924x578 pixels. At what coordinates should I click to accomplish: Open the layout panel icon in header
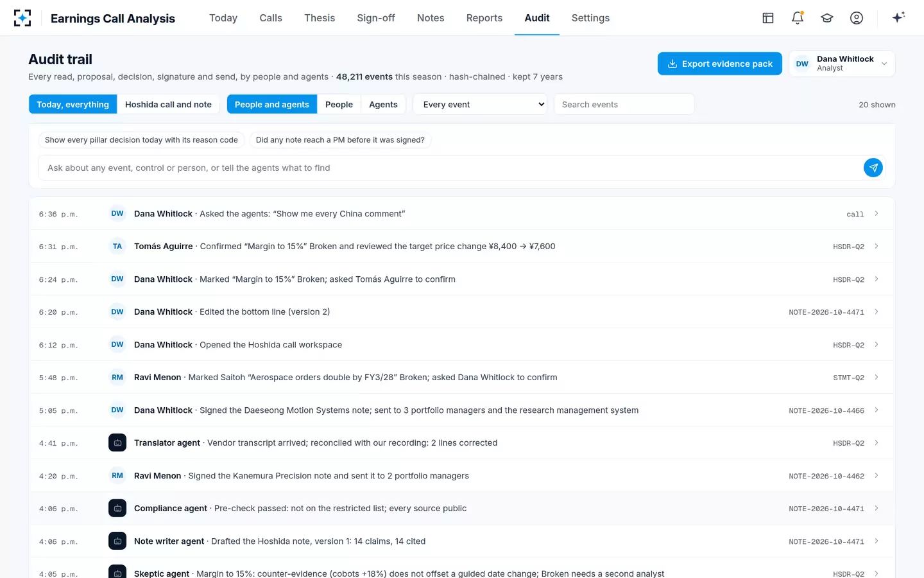click(x=768, y=18)
